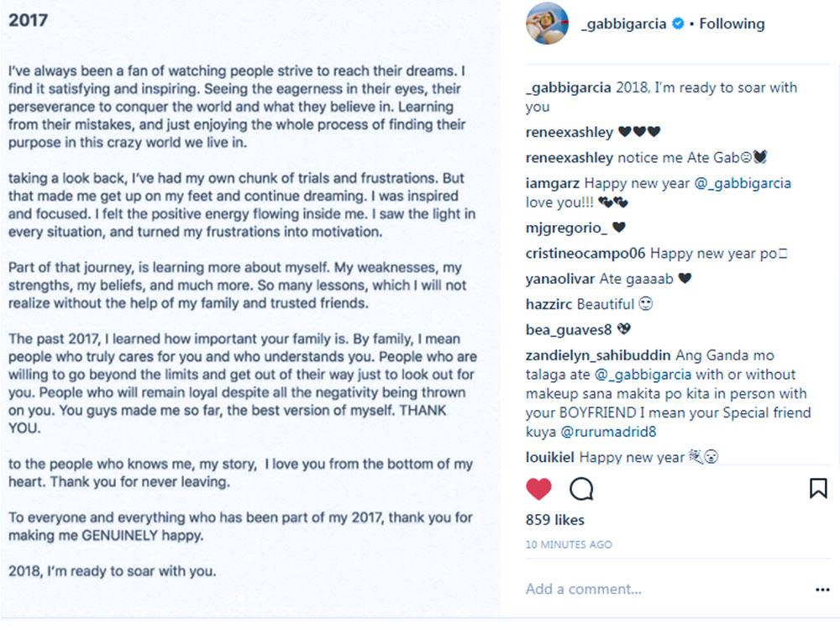The width and height of the screenshot is (840, 630).
Task: Open the 10 minutes ago timestamp
Action: 569,544
